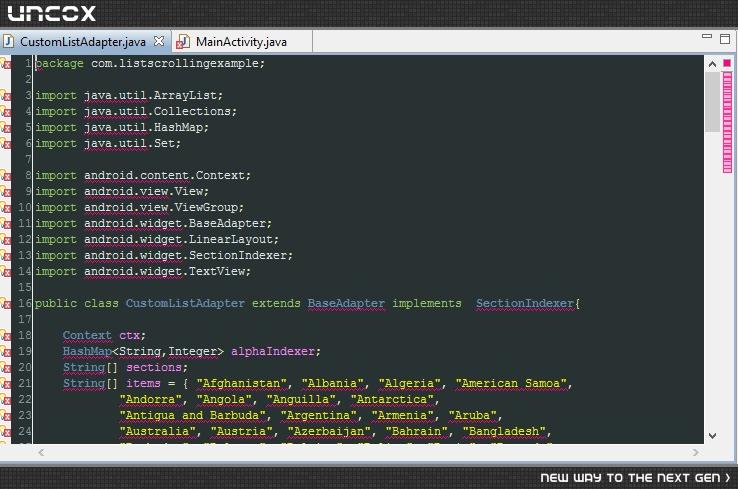Click 'android.widget.BaseAdapter' import text
This screenshot has width=738, height=489.
click(175, 224)
